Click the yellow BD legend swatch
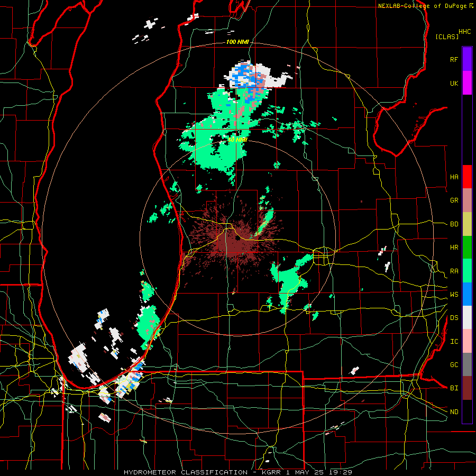 (467, 224)
